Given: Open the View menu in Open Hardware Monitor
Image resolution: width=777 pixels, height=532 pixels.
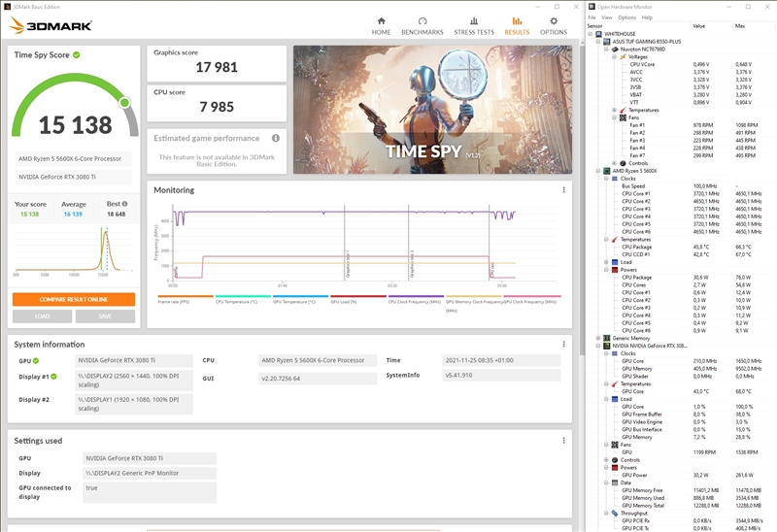Looking at the screenshot, I should pyautogui.click(x=607, y=17).
